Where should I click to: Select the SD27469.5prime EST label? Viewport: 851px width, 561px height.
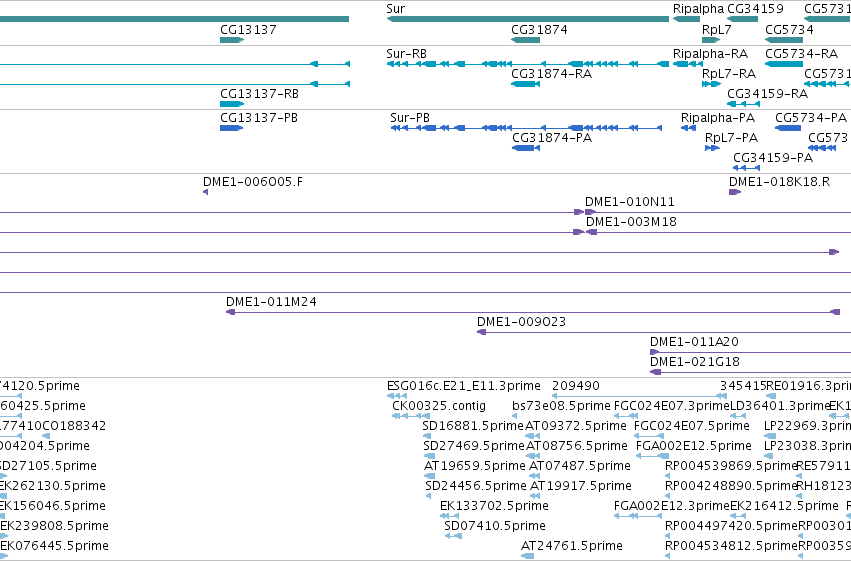(x=474, y=446)
